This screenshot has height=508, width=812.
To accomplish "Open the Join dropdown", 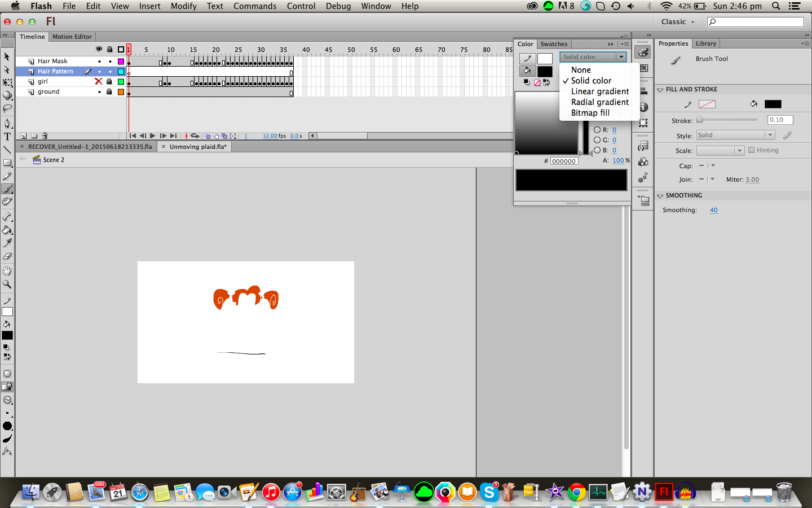I will pos(707,179).
